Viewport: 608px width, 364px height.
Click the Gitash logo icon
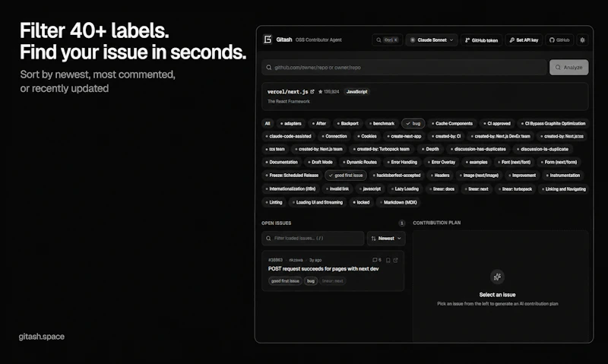(x=268, y=40)
